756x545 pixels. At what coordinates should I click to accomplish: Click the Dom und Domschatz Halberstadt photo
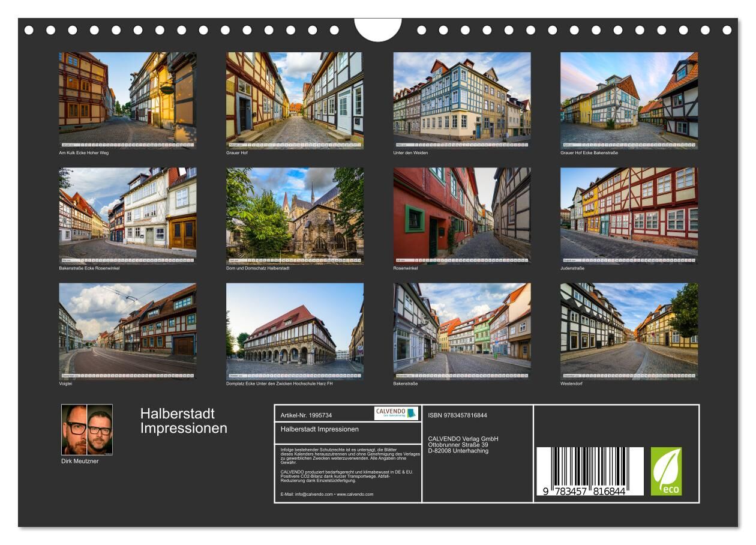(x=295, y=214)
